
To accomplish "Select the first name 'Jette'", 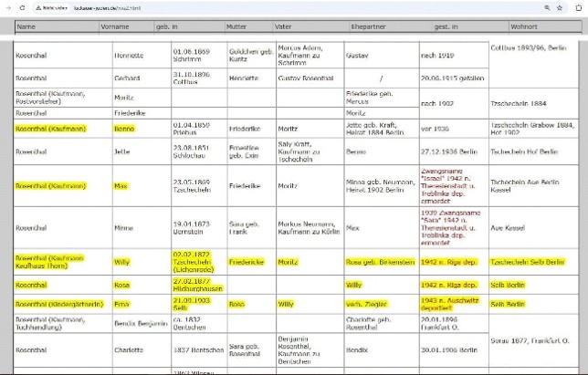I will (x=121, y=151).
